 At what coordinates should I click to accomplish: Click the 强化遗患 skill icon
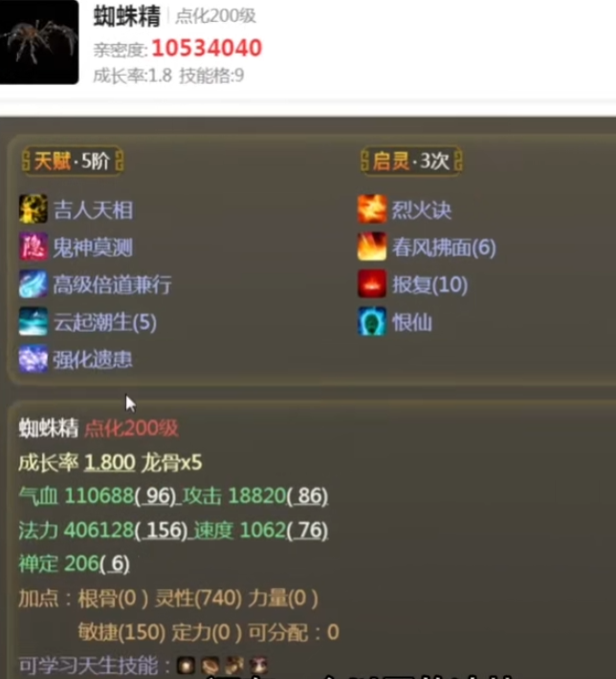[33, 359]
